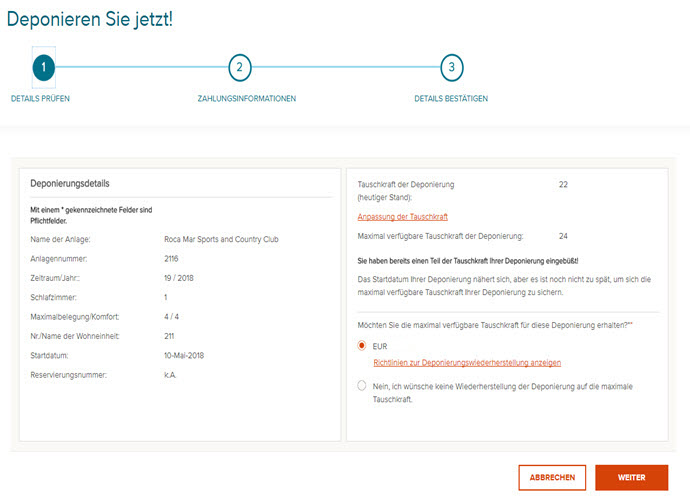The image size is (690, 500).
Task: Click step 1 circle Details prüfen
Action: click(x=44, y=67)
